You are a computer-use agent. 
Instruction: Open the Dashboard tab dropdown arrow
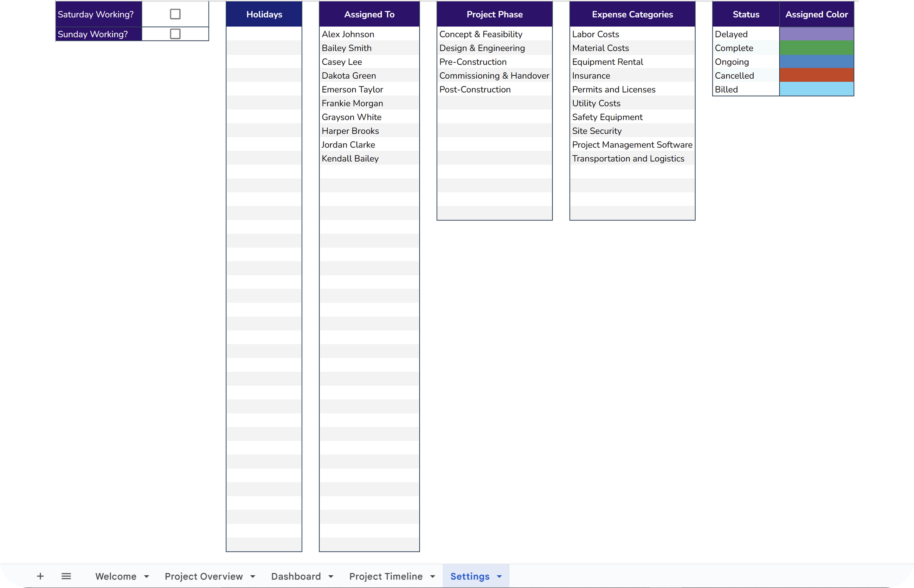click(331, 576)
